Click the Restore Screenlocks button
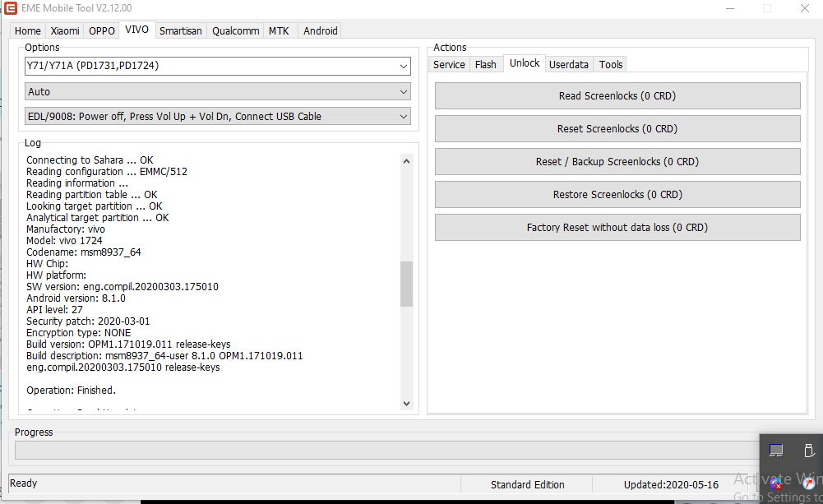This screenshot has width=823, height=504. [617, 195]
